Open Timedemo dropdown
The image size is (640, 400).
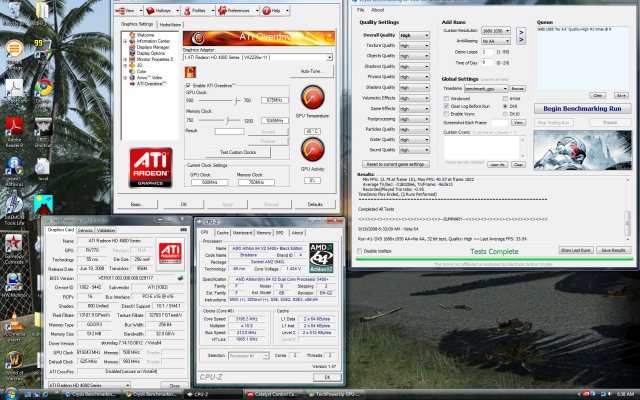[486, 89]
